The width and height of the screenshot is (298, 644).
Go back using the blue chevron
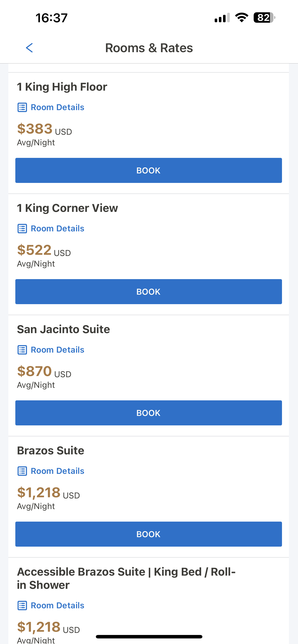point(29,48)
